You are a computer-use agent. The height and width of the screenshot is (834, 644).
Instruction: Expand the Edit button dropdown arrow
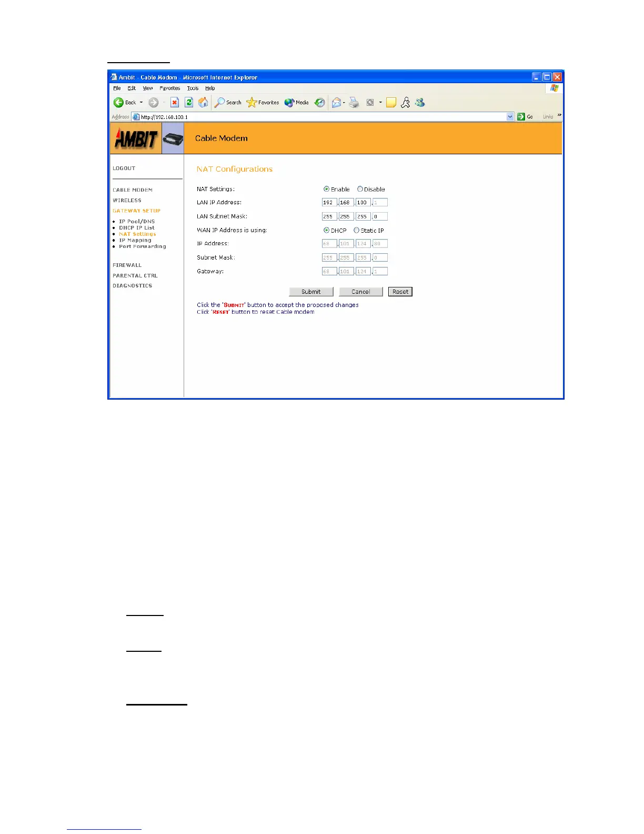(380, 102)
